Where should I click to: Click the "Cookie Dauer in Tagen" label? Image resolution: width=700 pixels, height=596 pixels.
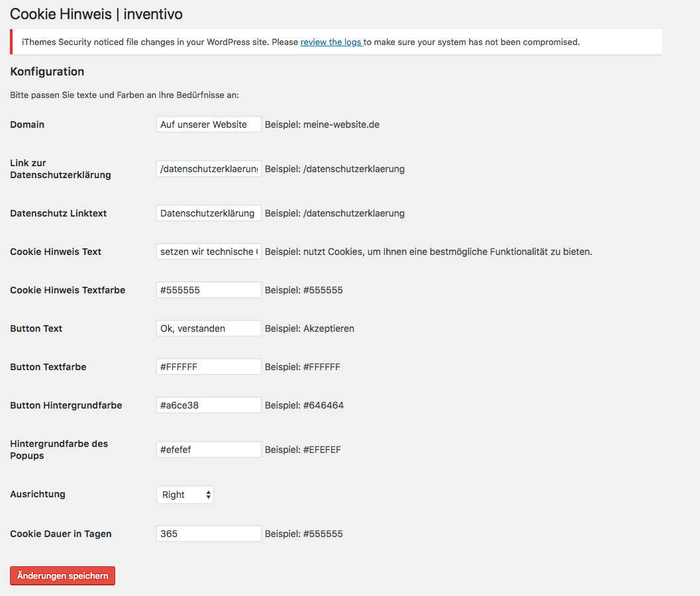pyautogui.click(x=61, y=534)
